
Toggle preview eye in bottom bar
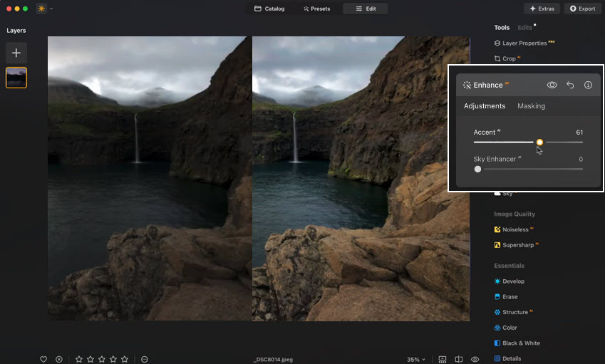point(475,359)
